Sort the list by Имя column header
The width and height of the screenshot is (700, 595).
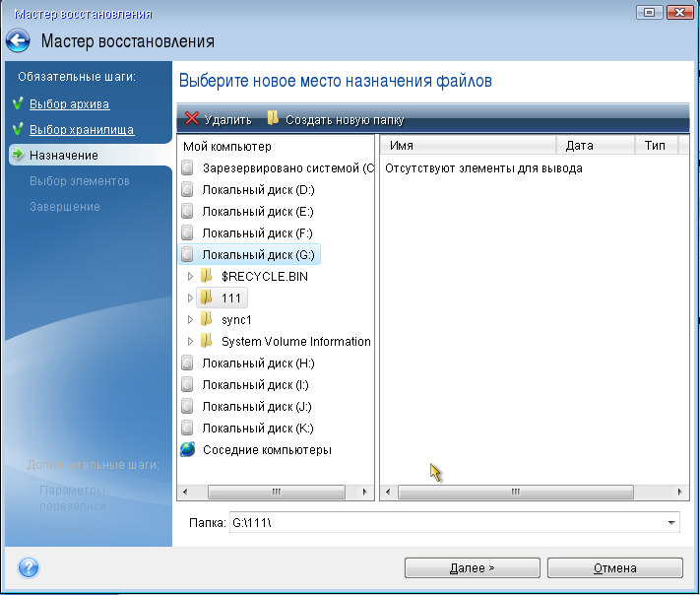pyautogui.click(x=468, y=146)
